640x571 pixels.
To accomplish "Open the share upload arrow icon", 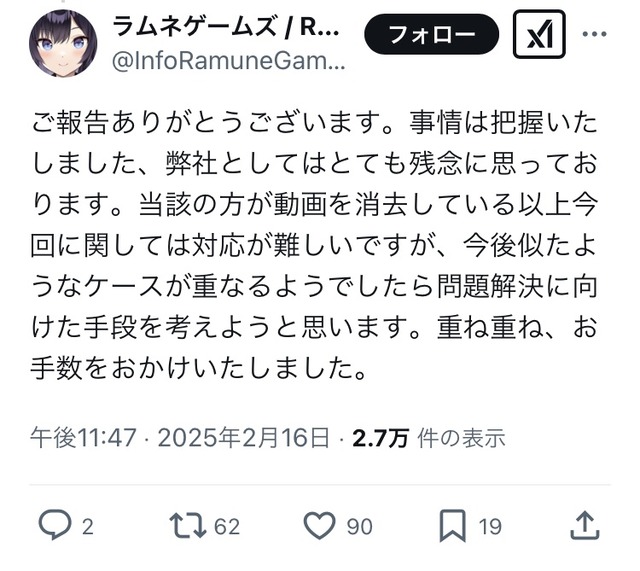I will click(x=584, y=526).
